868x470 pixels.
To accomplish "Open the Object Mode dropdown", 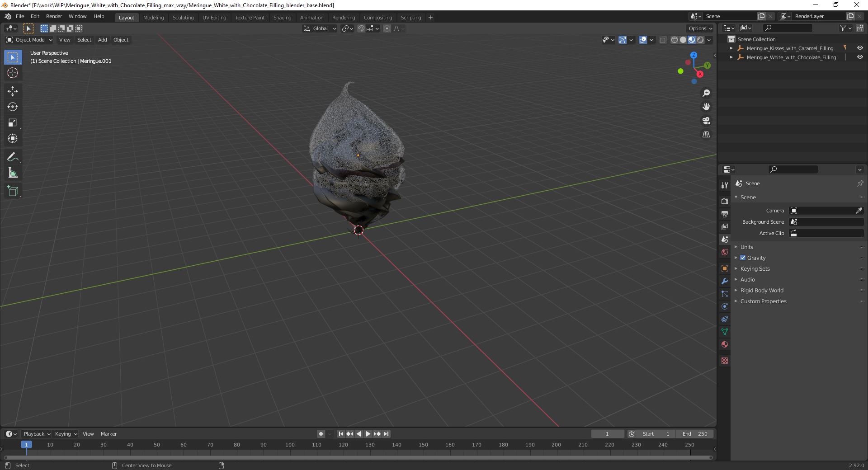I will 29,40.
